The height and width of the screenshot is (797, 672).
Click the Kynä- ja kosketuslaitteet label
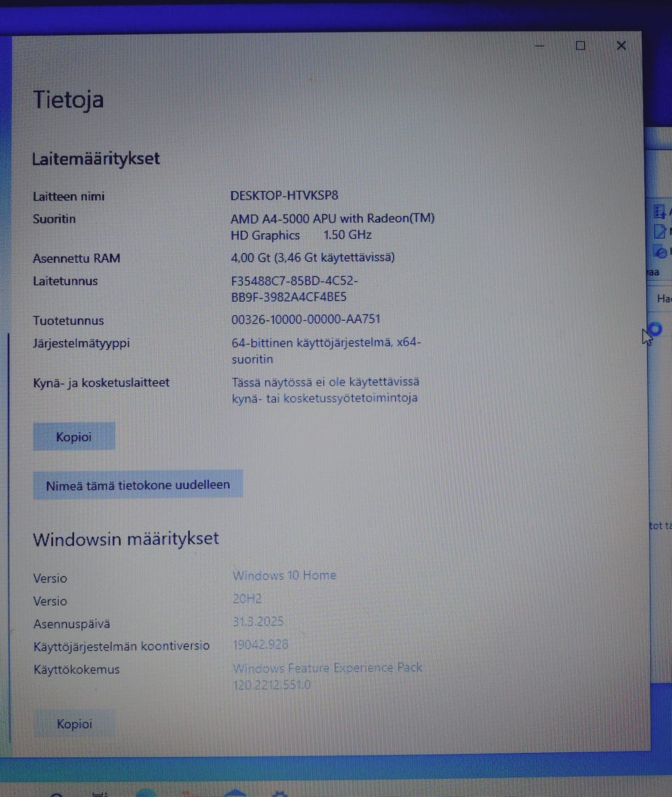click(101, 383)
